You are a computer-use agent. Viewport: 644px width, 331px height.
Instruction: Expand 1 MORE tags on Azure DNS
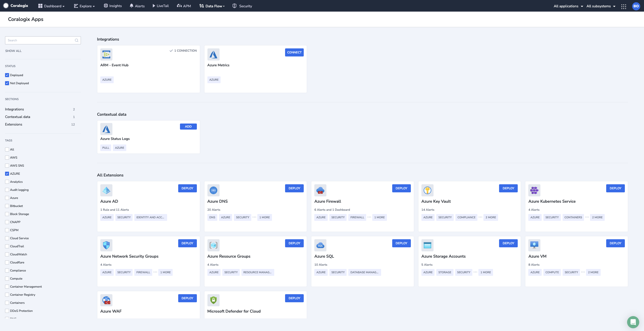(x=264, y=217)
